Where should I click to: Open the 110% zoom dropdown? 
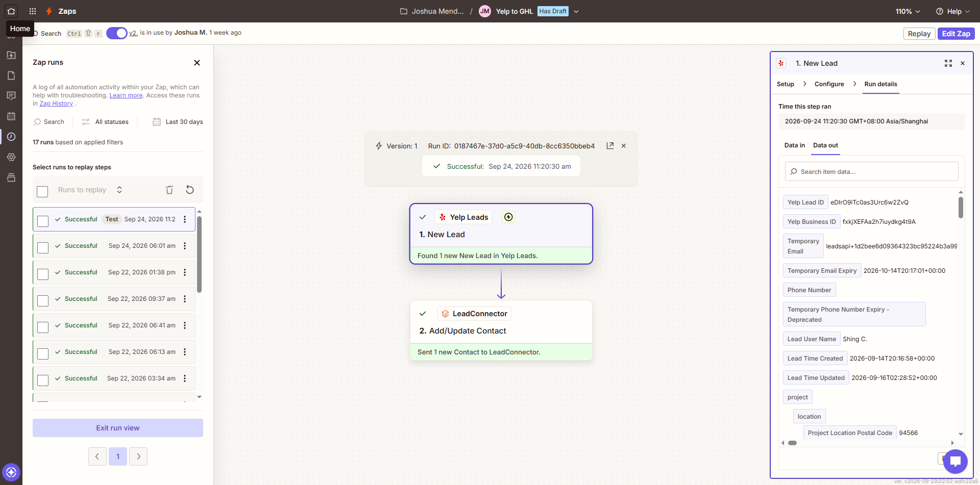[x=908, y=11]
